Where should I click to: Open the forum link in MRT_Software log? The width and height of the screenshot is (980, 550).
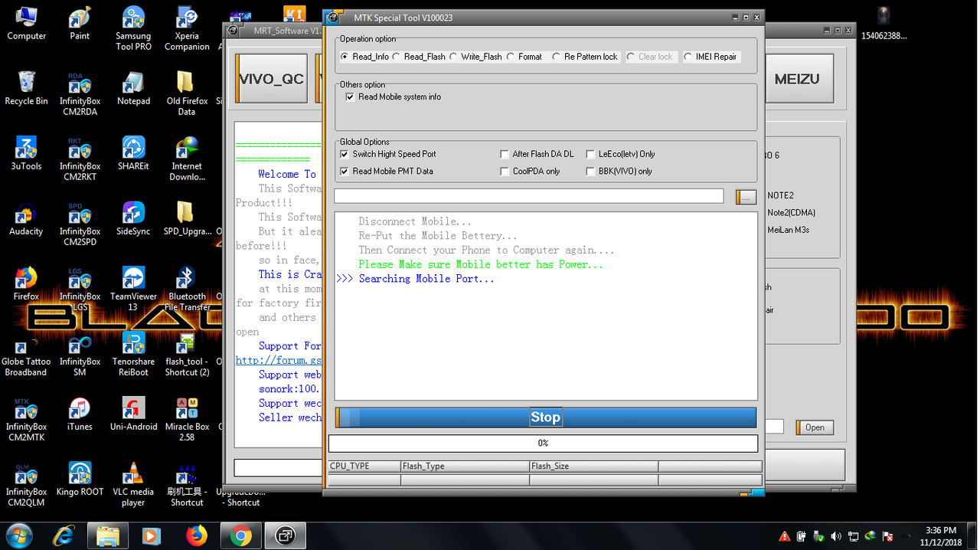pos(279,360)
